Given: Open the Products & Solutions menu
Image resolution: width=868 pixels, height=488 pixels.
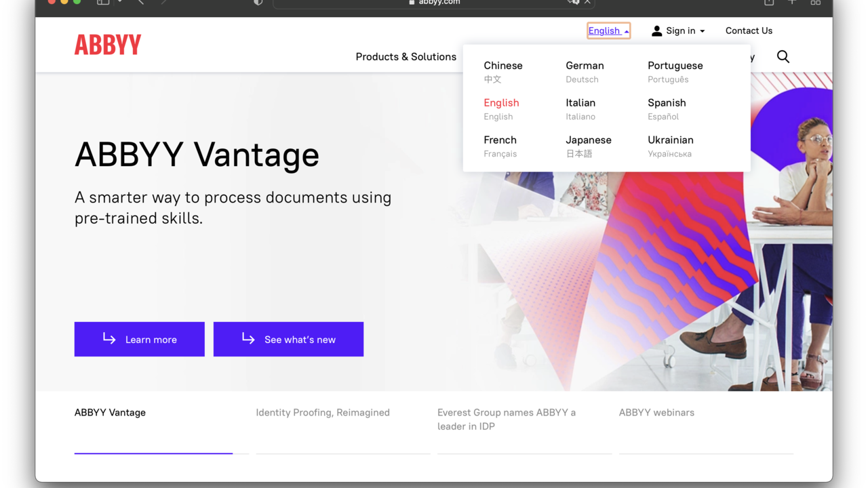Looking at the screenshot, I should coord(406,57).
